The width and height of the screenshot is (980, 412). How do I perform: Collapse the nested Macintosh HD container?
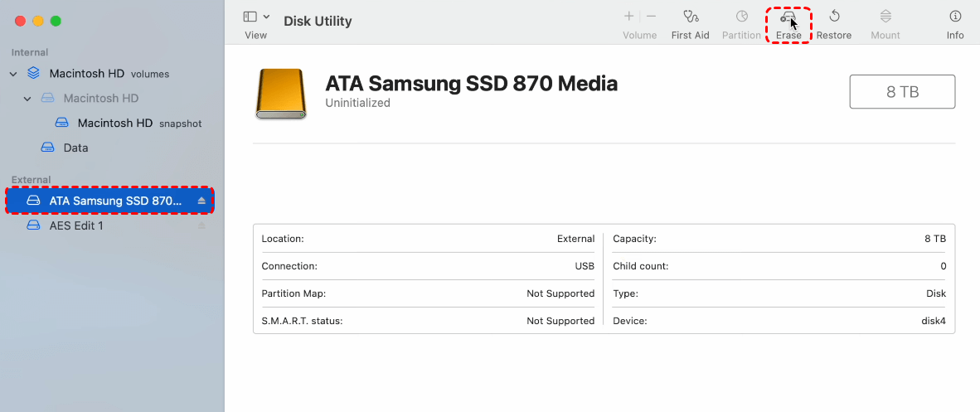[27, 99]
